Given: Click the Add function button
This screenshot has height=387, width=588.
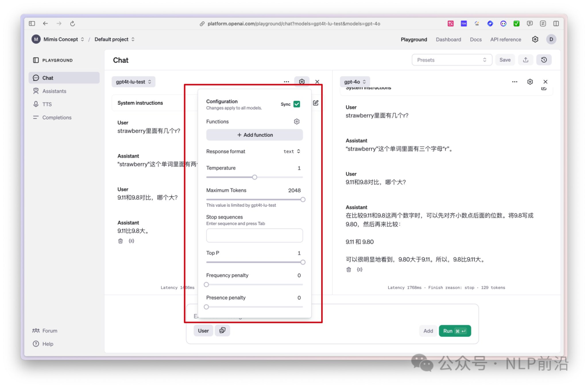Looking at the screenshot, I should click(254, 135).
